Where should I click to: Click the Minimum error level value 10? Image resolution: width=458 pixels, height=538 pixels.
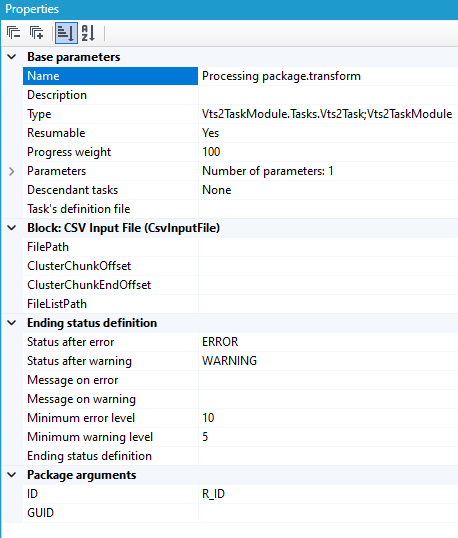point(208,418)
